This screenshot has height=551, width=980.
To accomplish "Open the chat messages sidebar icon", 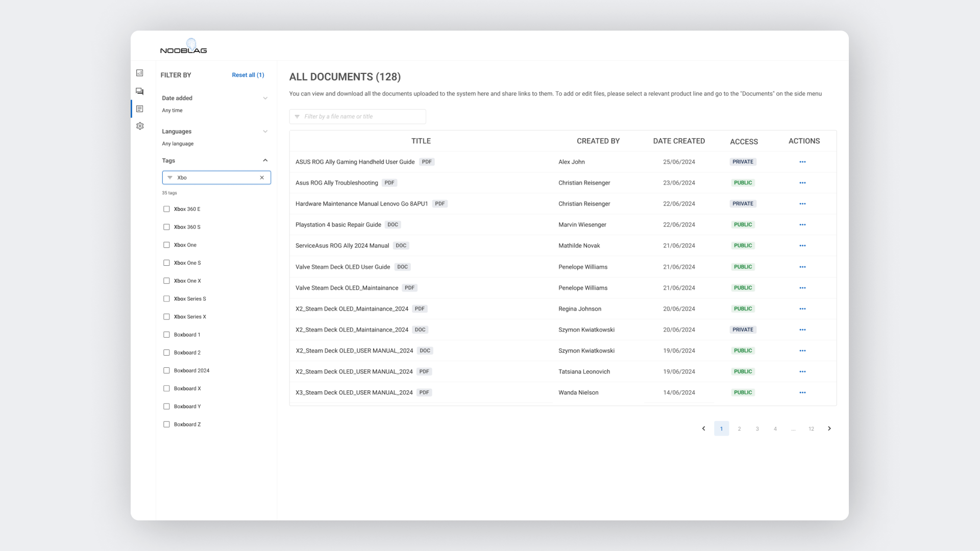I will [x=140, y=91].
